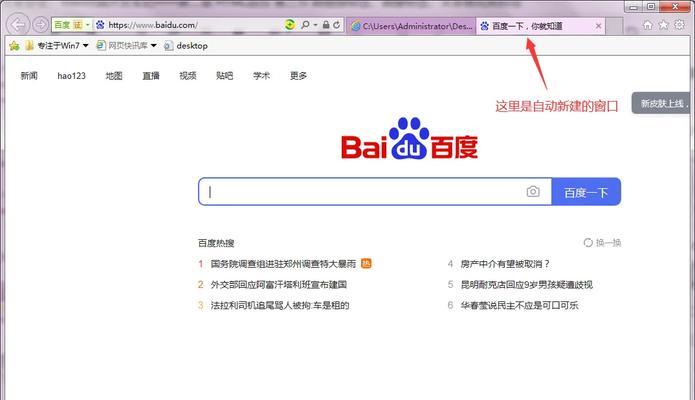This screenshot has width=695, height=400.
Task: Minimize the browser window
Action: (x=634, y=7)
